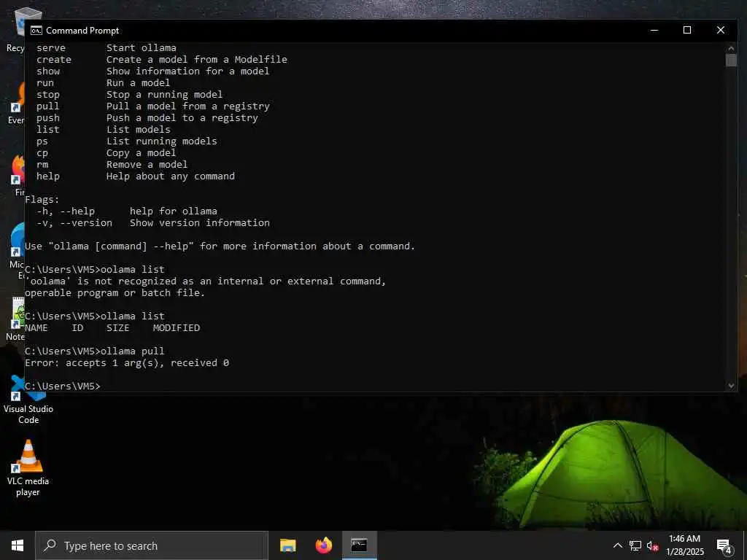The width and height of the screenshot is (747, 560).
Task: Click '-v, --version' flag text
Action: point(74,223)
